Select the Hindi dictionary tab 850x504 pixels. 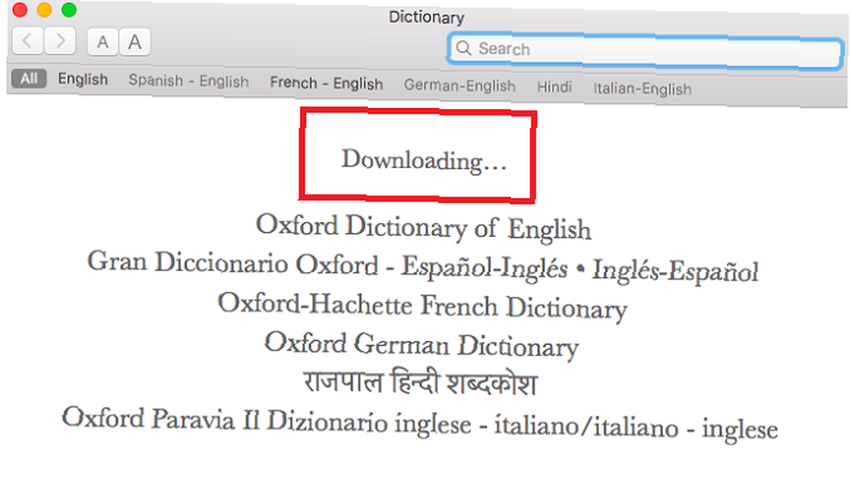[554, 87]
